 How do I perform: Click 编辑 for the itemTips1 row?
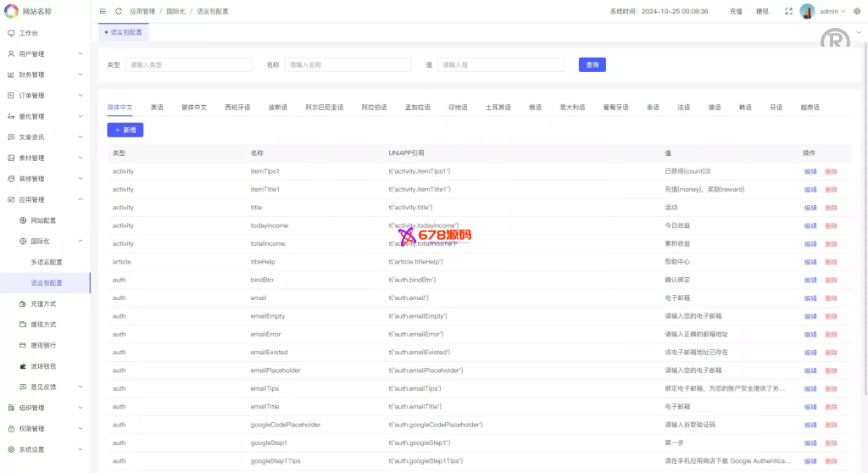(x=810, y=171)
